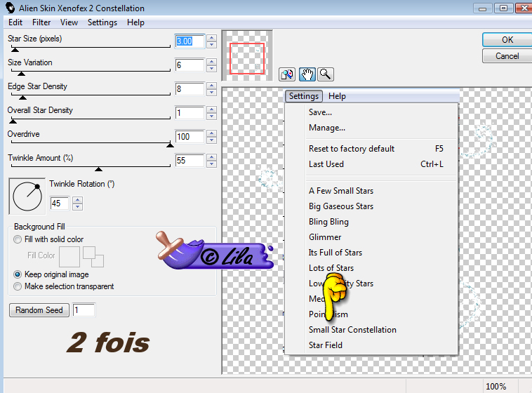Click the show original preview icon
Screen dimensions: 532x393
(287, 74)
